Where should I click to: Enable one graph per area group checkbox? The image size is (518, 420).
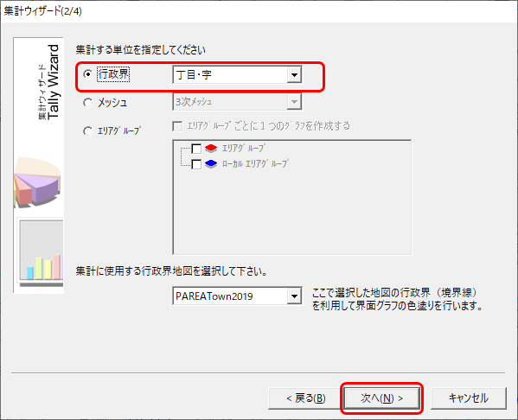[177, 126]
